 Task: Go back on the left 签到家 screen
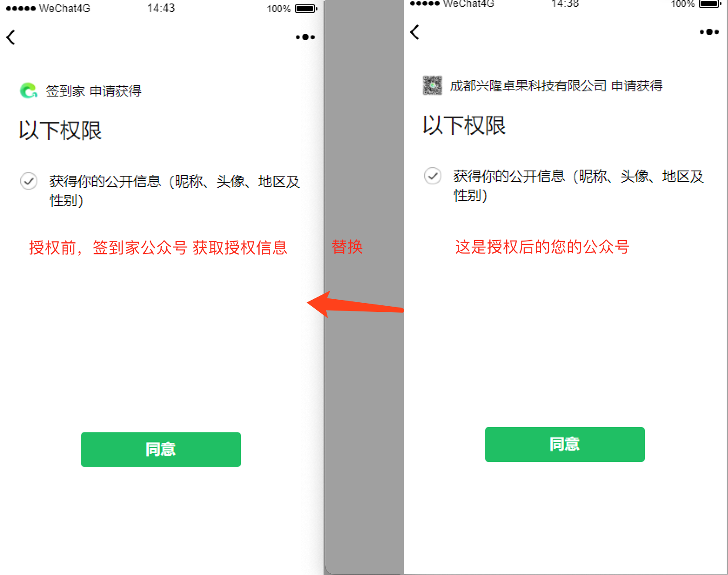click(11, 37)
